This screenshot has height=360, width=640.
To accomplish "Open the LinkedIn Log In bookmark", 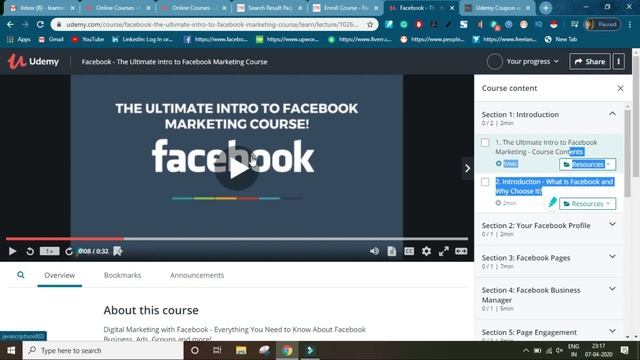I will tap(142, 39).
